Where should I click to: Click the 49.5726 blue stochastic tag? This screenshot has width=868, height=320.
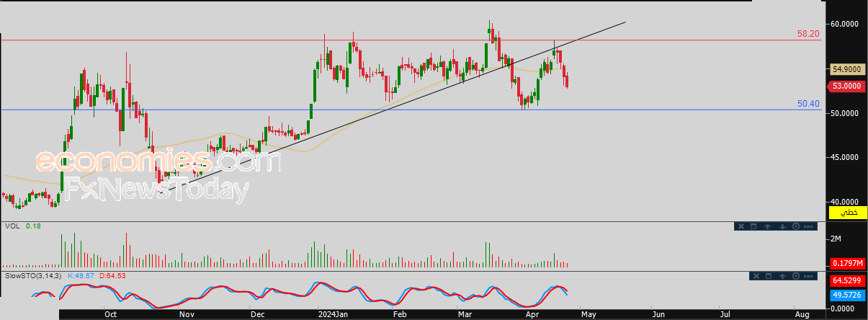(848, 296)
